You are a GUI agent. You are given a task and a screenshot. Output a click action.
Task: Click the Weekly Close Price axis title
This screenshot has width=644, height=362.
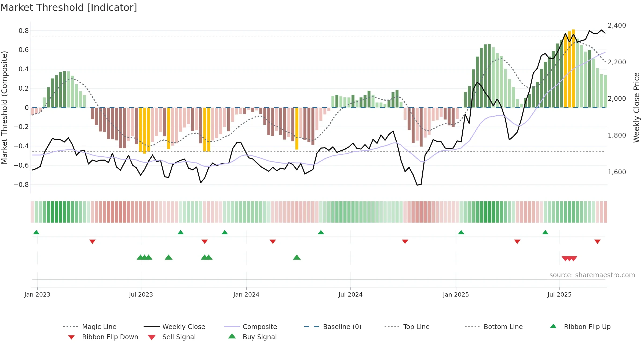tap(636, 107)
